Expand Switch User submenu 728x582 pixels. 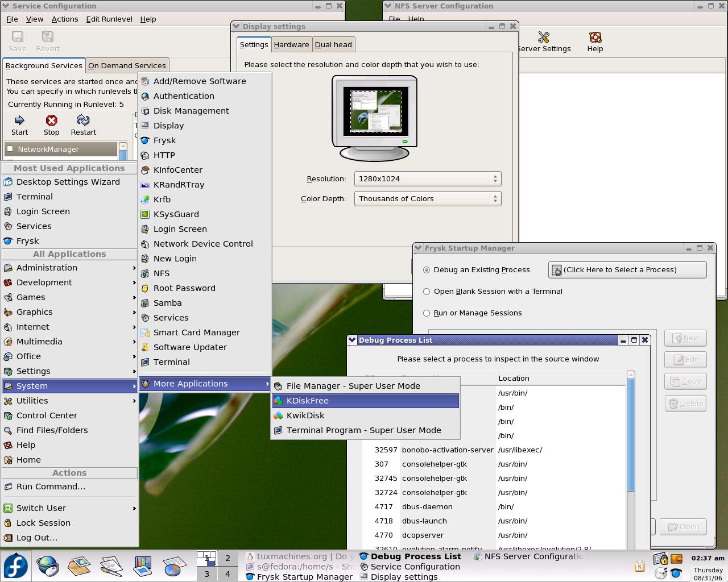click(x=69, y=508)
